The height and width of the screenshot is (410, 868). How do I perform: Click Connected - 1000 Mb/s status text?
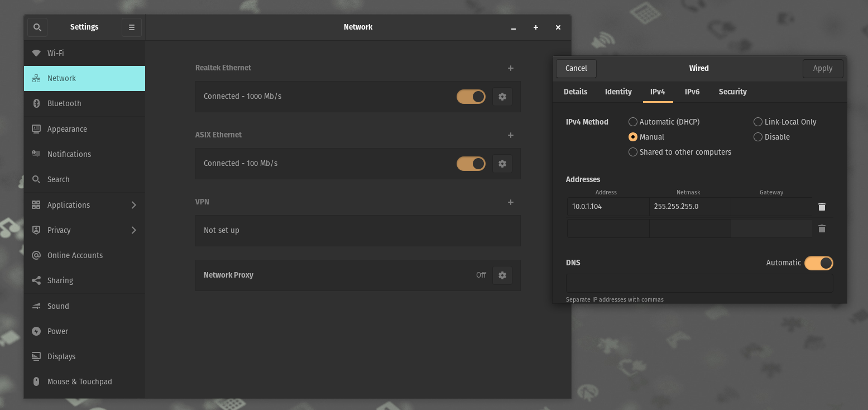(242, 96)
